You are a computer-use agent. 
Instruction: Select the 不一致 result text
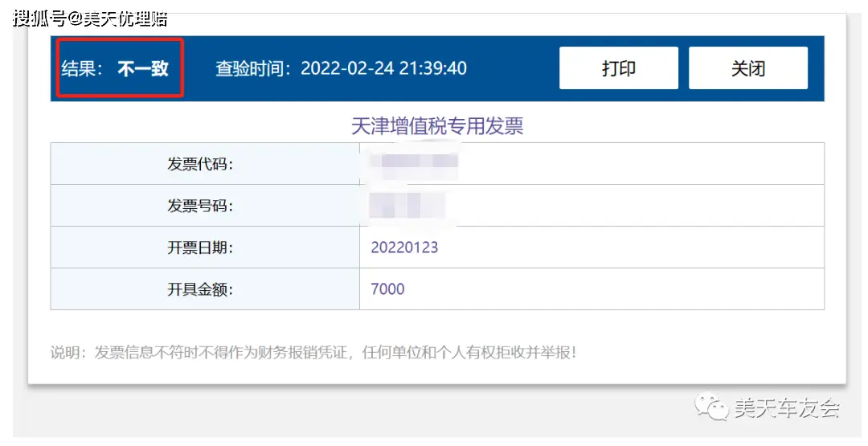pyautogui.click(x=143, y=68)
